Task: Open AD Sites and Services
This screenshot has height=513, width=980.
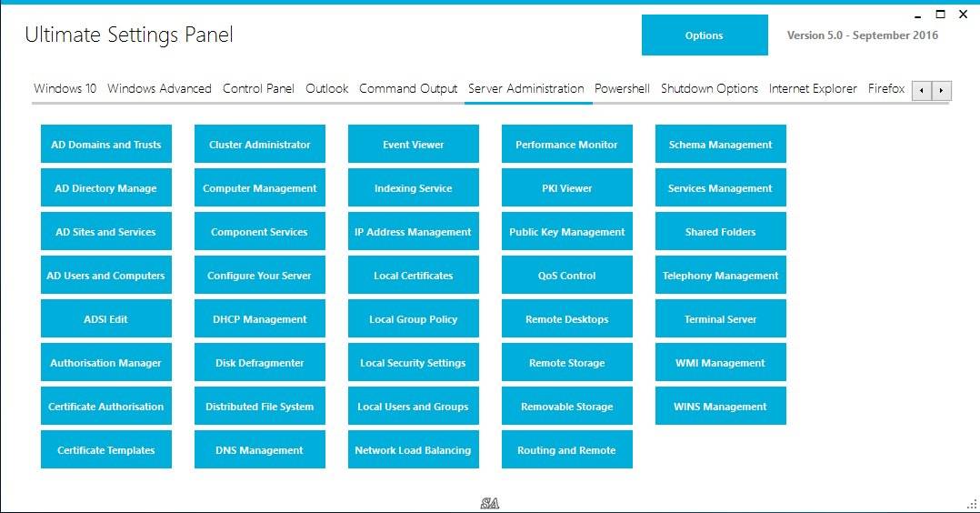Action: point(106,231)
